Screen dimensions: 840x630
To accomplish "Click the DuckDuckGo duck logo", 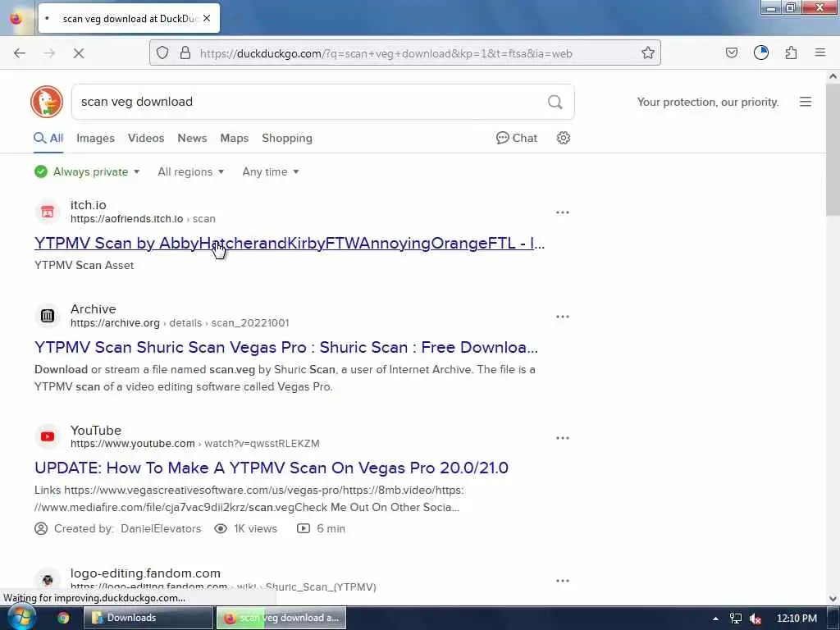I will click(x=47, y=101).
